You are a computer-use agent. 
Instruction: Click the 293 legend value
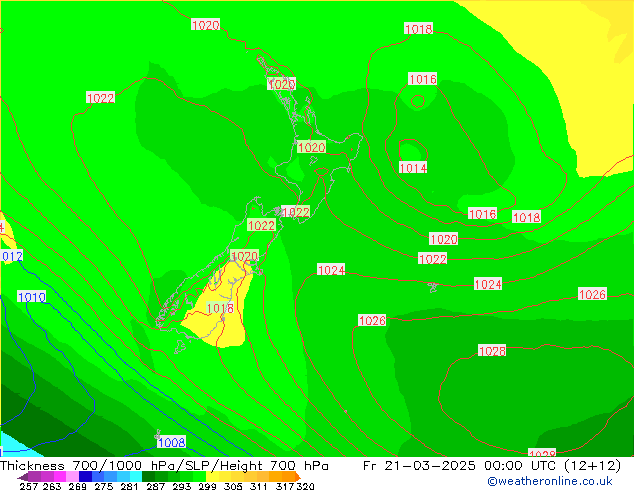tap(181, 486)
